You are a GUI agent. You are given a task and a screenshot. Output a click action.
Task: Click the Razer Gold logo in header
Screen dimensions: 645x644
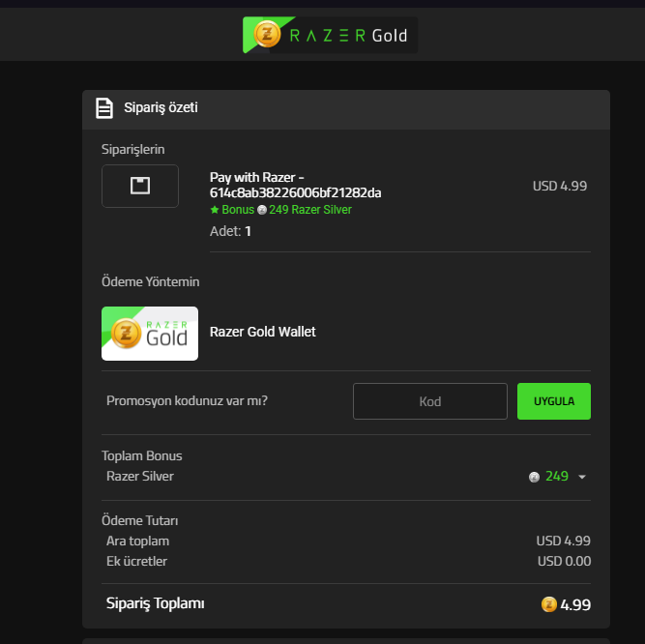point(330,35)
